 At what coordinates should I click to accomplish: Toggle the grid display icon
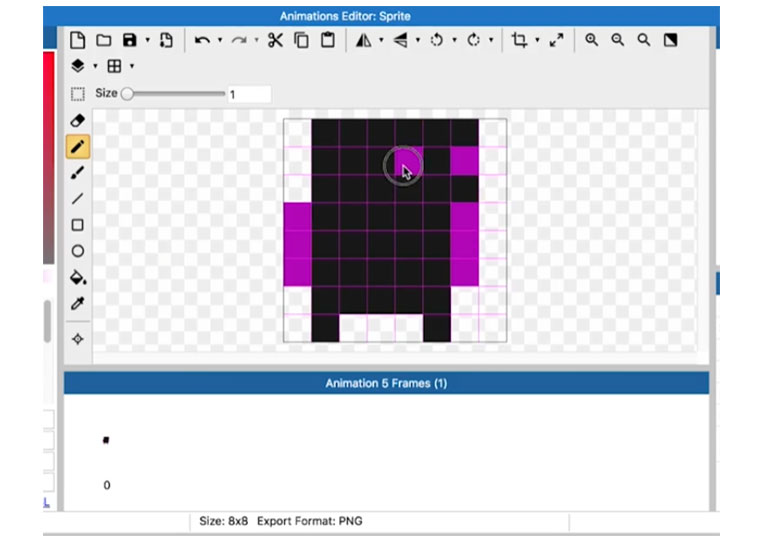[114, 66]
